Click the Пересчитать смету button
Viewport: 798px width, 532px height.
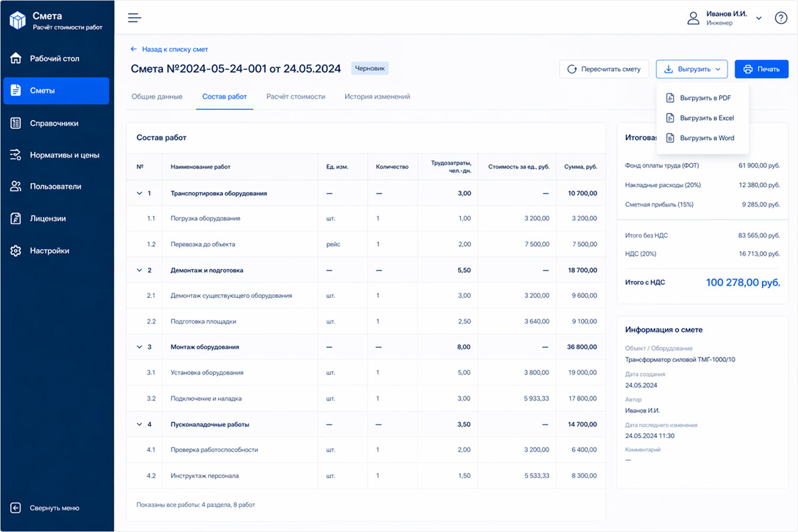pyautogui.click(x=604, y=69)
